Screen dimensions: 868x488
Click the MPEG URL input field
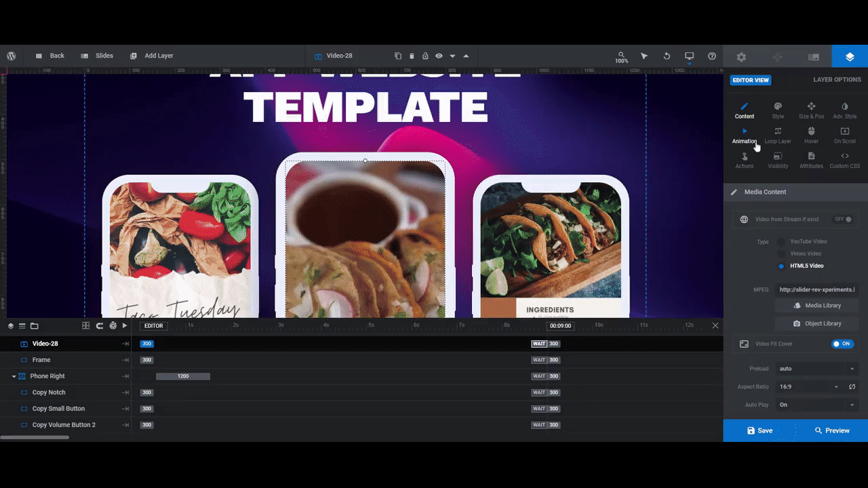tap(817, 289)
